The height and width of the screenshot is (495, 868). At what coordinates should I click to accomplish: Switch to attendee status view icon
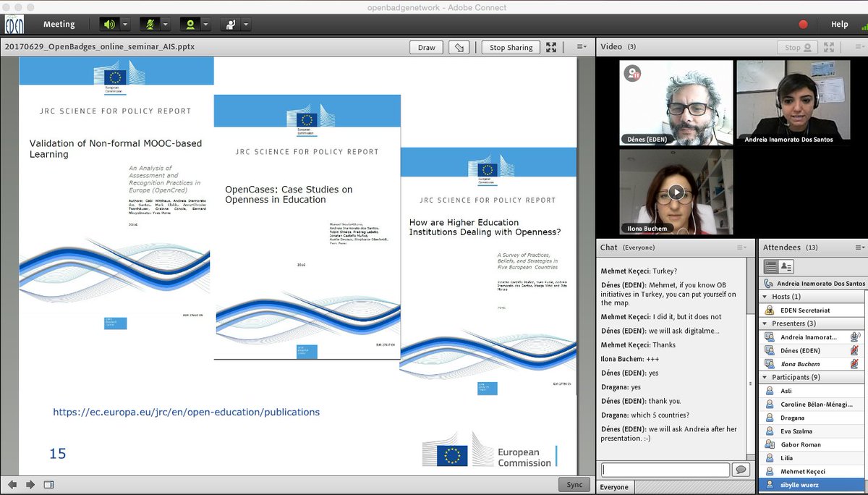point(786,267)
